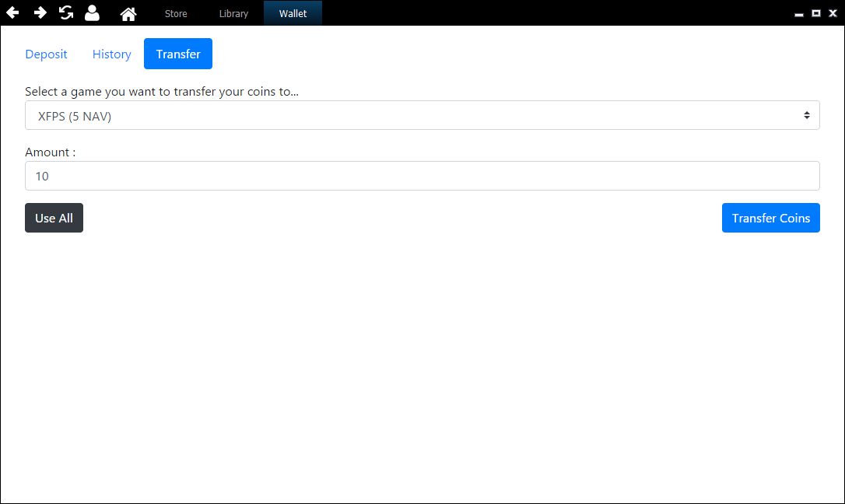Go back with the left arrow icon
This screenshot has width=845, height=504.
click(12, 12)
